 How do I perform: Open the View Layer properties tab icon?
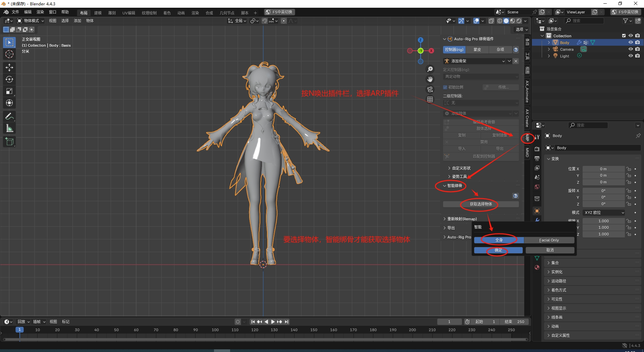point(537,168)
